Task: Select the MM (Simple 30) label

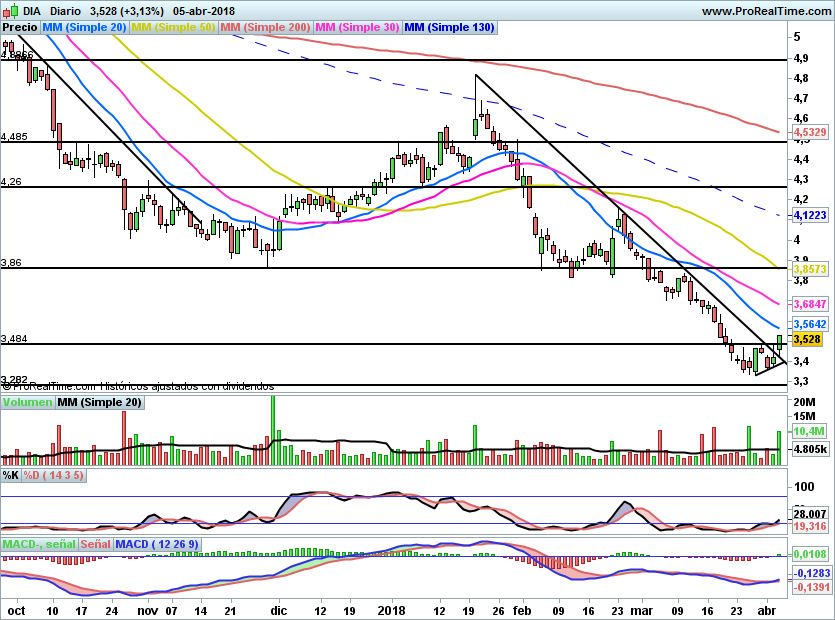Action: point(357,27)
